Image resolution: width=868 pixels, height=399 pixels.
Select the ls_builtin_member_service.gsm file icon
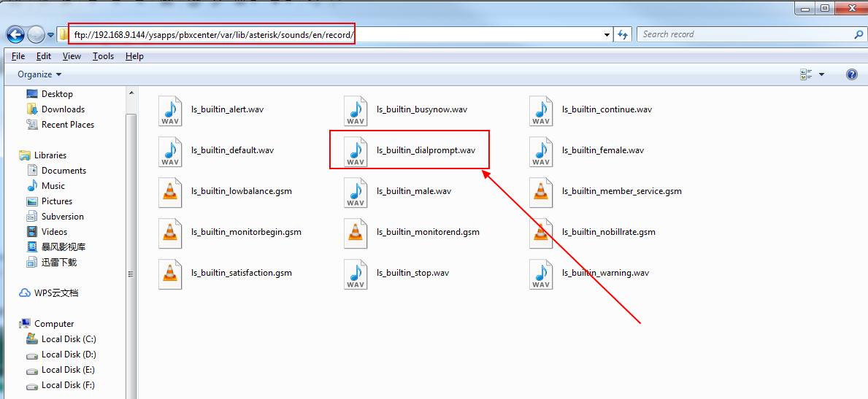coord(541,192)
